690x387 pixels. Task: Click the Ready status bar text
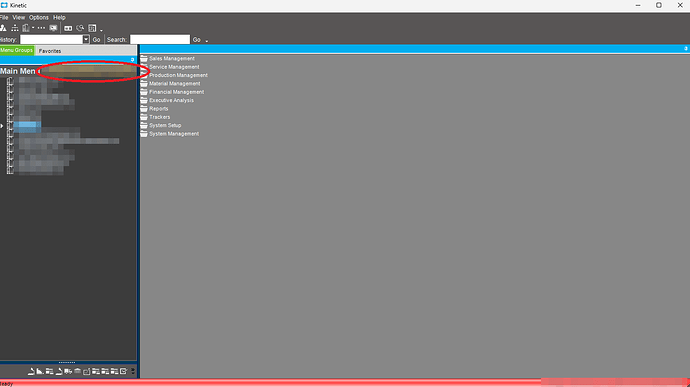tap(7, 384)
